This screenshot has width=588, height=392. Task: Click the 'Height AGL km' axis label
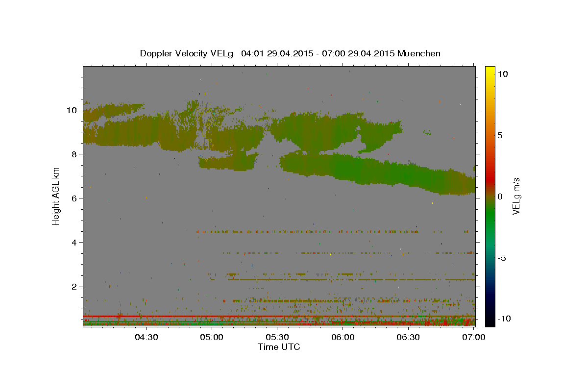pos(56,196)
